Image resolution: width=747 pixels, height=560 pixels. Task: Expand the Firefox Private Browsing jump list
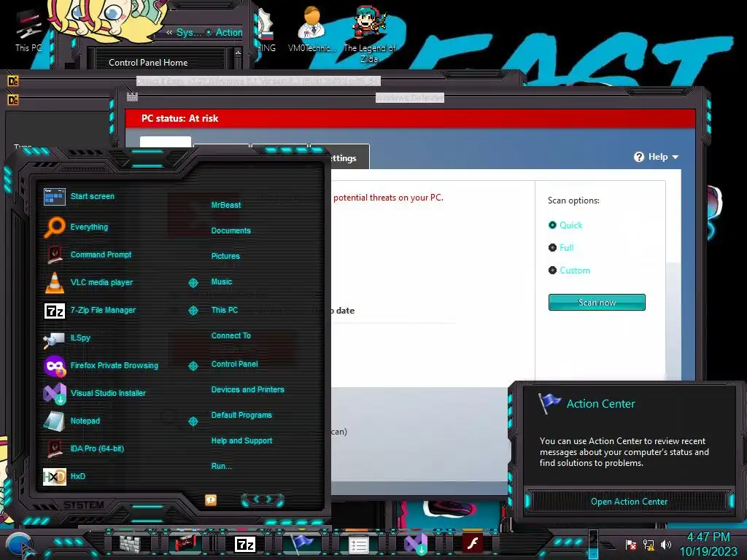click(193, 366)
